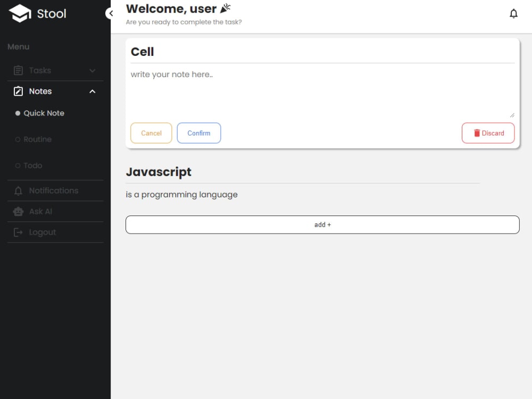This screenshot has width=532, height=399.
Task: Open notifications via the top-right bell
Action: coord(514,13)
